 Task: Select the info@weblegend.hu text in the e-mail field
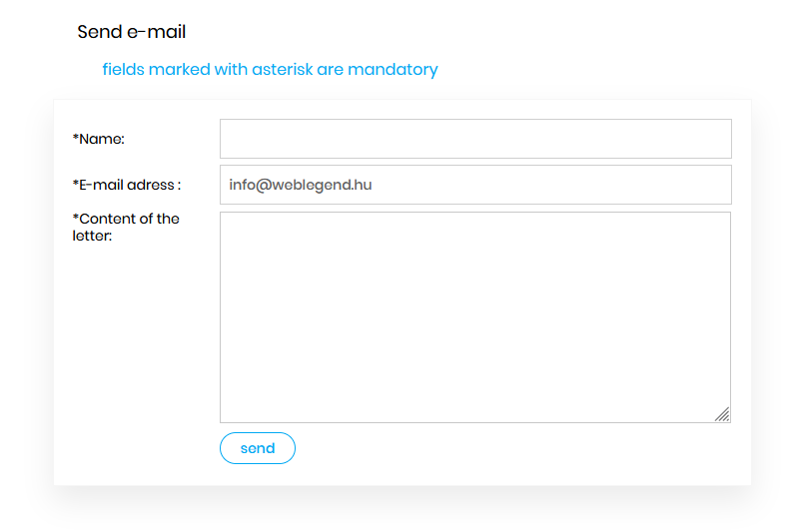coord(301,185)
